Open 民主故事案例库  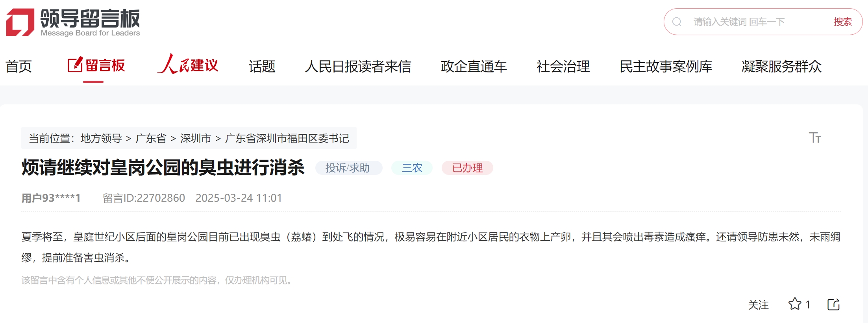666,66
